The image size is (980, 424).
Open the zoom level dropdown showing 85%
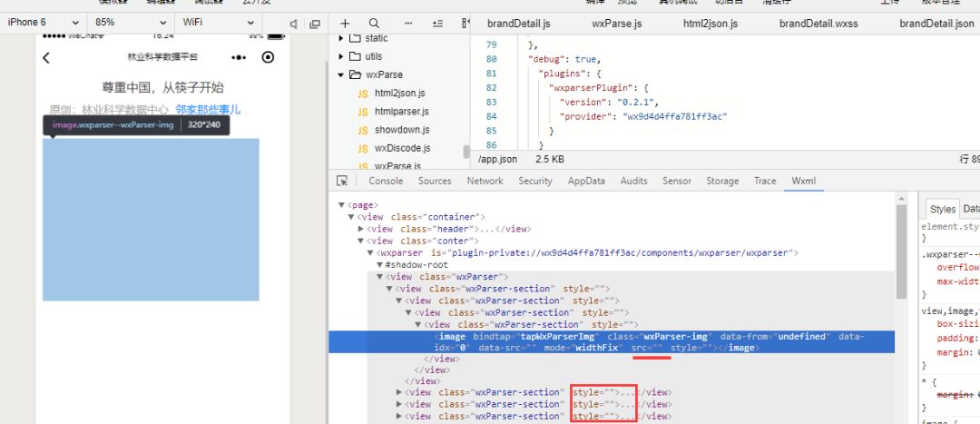[131, 22]
